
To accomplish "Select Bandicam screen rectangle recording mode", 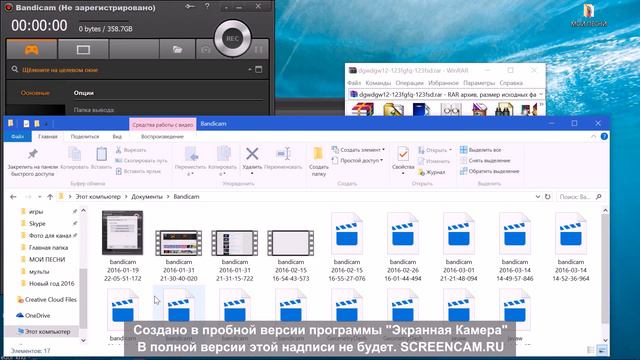I will 83,50.
